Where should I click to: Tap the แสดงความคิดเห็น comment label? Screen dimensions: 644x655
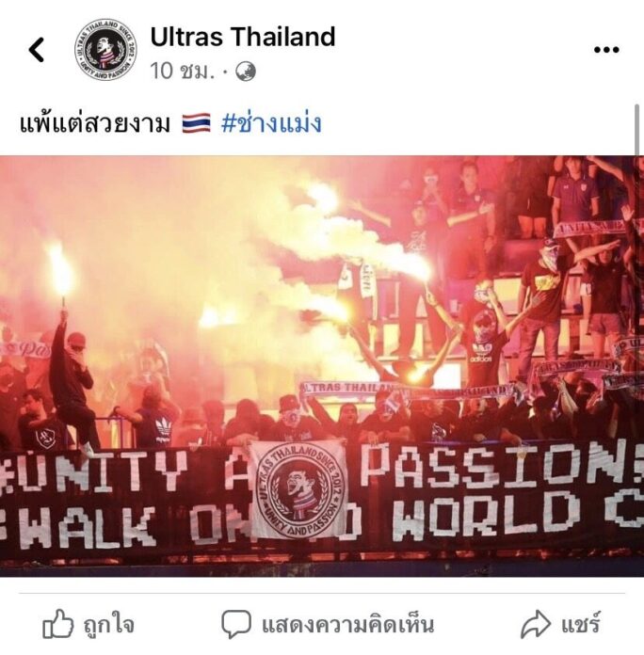(347, 625)
